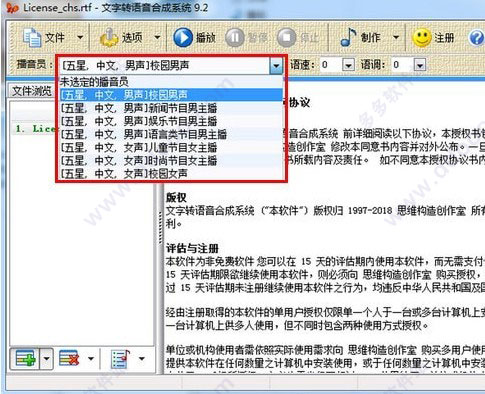Viewport: 485px width, 394px height.
Task: Click the 版权 heading in the document
Action: [176, 197]
